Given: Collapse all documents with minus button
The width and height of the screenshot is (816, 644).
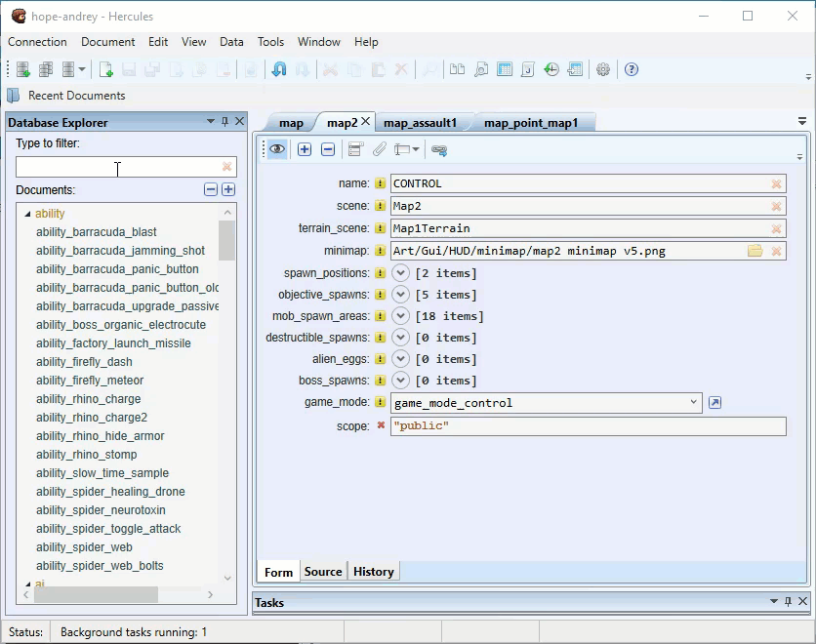Looking at the screenshot, I should point(211,189).
